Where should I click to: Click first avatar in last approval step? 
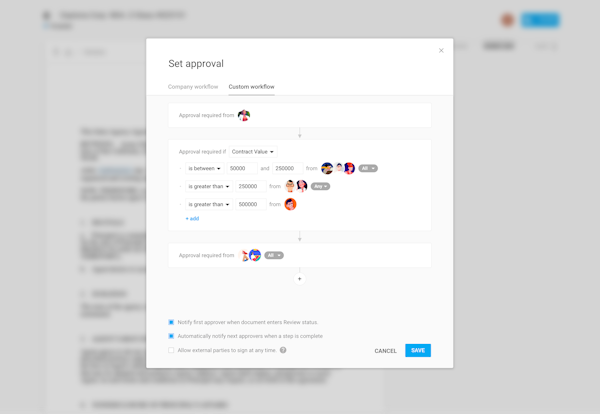(244, 255)
